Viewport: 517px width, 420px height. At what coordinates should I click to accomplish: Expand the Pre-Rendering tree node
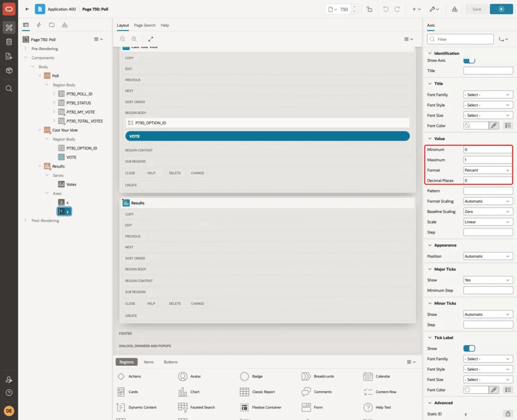click(26, 48)
